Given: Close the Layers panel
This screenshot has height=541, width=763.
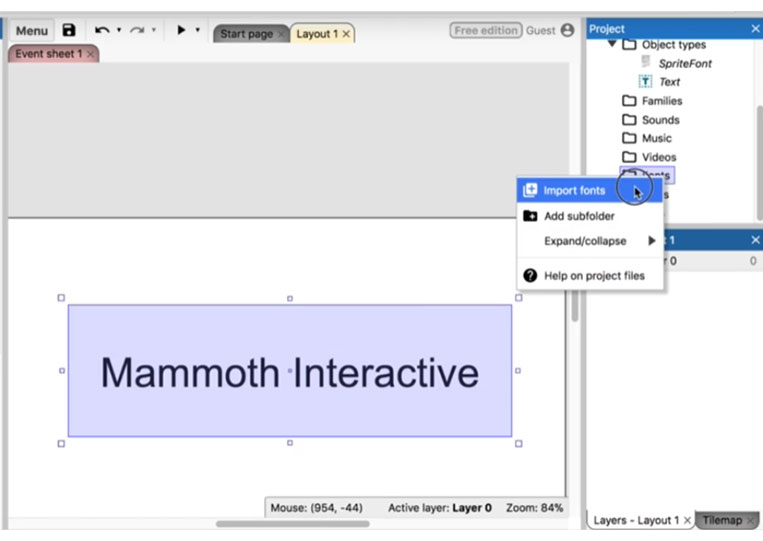Looking at the screenshot, I should coord(755,240).
